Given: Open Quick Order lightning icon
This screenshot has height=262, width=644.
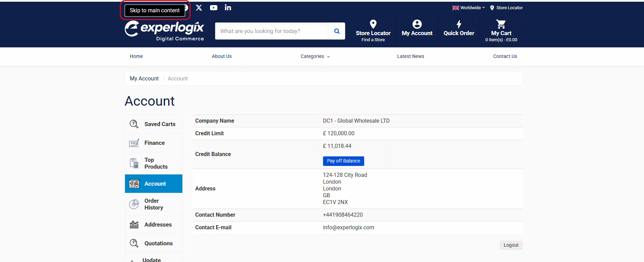Looking at the screenshot, I should click(458, 25).
